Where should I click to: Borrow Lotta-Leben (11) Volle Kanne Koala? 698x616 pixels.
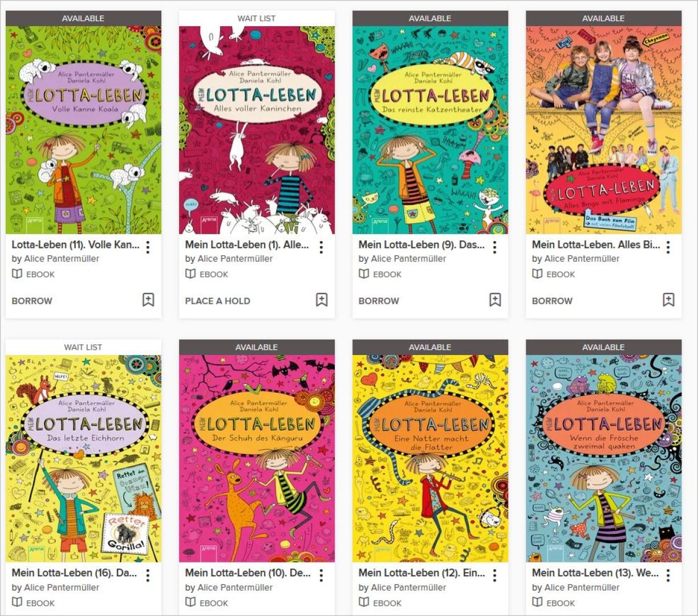pyautogui.click(x=32, y=301)
